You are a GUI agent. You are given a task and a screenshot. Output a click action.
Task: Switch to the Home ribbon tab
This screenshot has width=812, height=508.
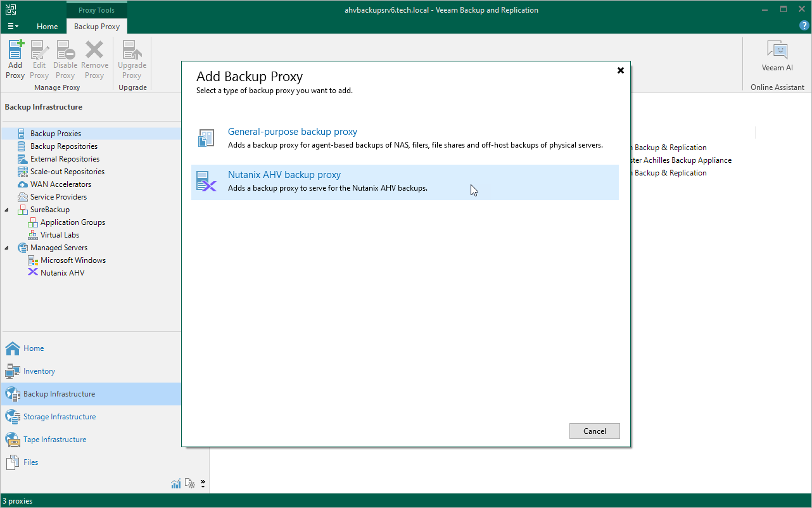tap(47, 27)
